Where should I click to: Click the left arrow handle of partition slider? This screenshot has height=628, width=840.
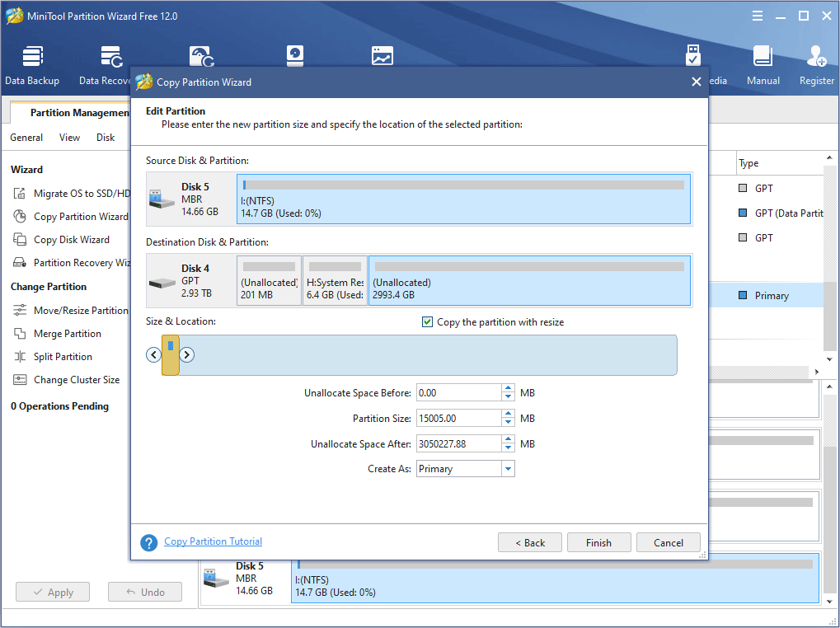click(x=154, y=354)
